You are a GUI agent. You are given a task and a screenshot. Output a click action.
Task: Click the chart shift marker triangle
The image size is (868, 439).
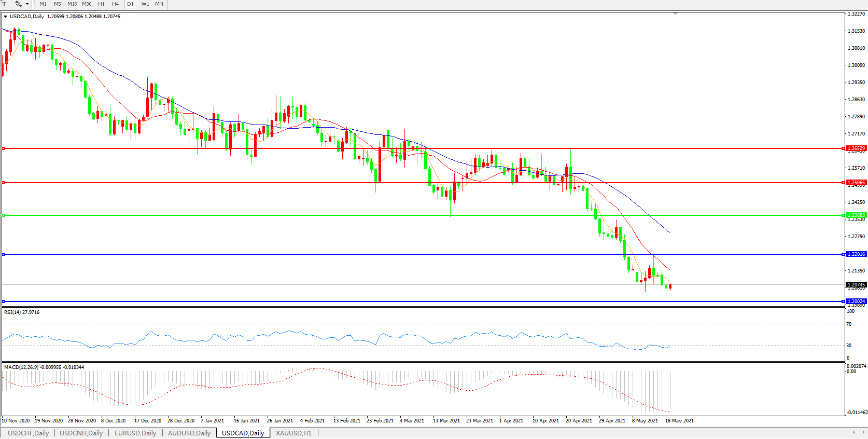click(675, 13)
